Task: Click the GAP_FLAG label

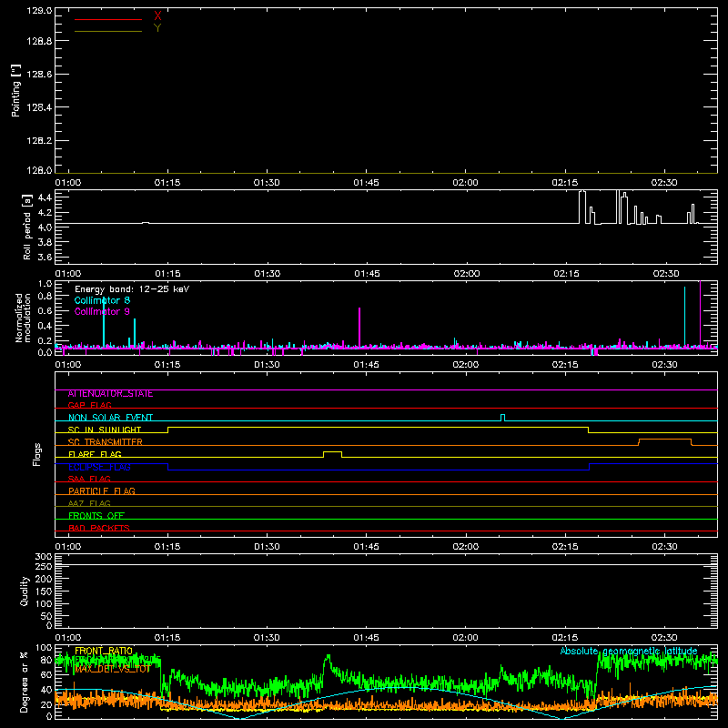Action: [89, 405]
